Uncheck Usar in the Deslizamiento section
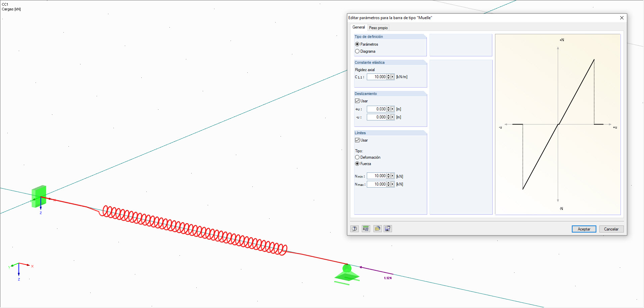The width and height of the screenshot is (644, 308). tap(357, 101)
